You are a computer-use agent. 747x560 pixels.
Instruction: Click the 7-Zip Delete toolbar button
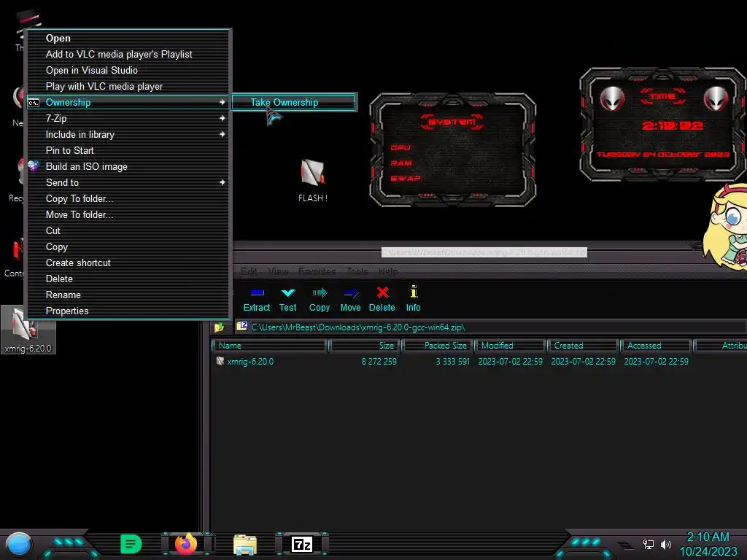pyautogui.click(x=382, y=300)
